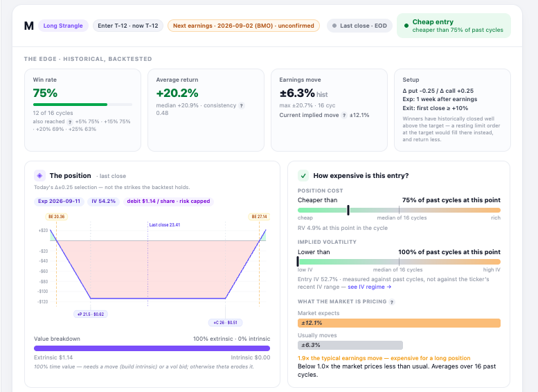Screen dimensions: 538x392
Task: Click the green checkmark entry icon
Action: coord(303,176)
